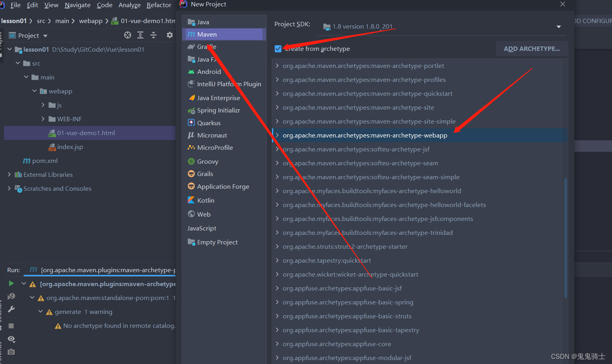
Task: Toggle the eye icon in Run panel
Action: (11, 339)
